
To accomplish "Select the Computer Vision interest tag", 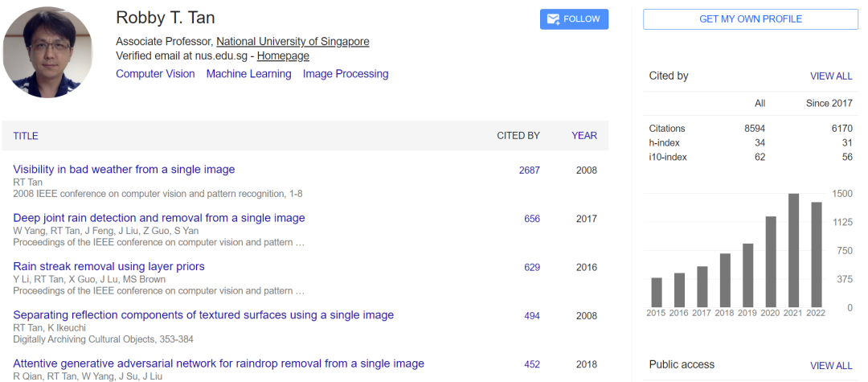I will click(x=155, y=74).
